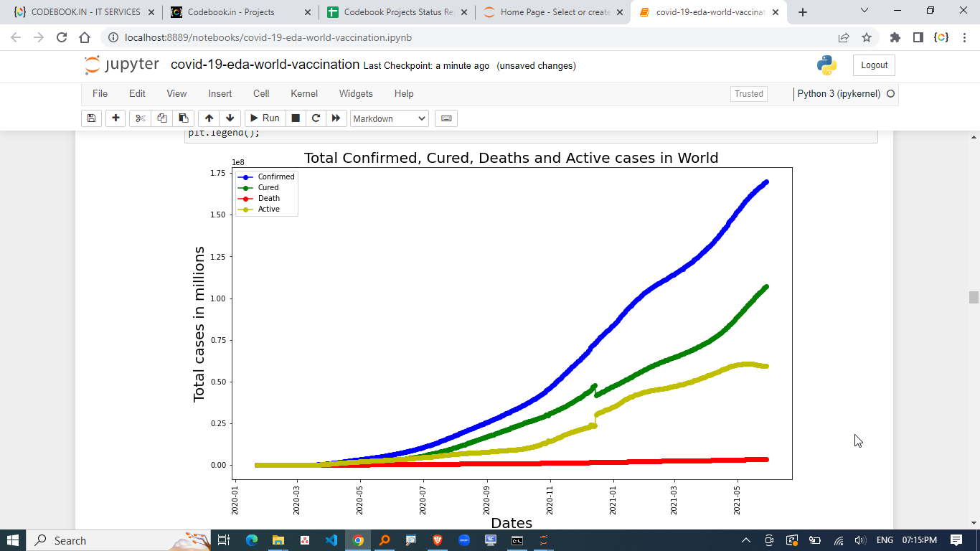Run the current cell

coord(265,118)
